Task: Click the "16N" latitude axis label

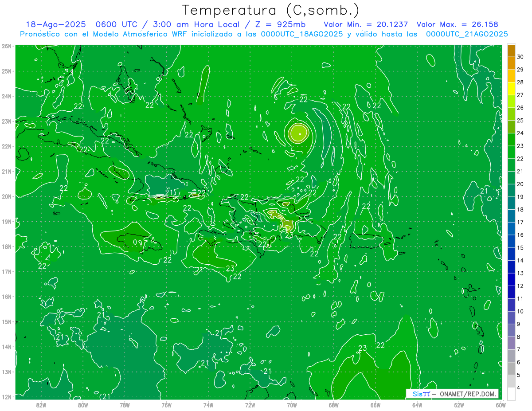Action: (7, 297)
